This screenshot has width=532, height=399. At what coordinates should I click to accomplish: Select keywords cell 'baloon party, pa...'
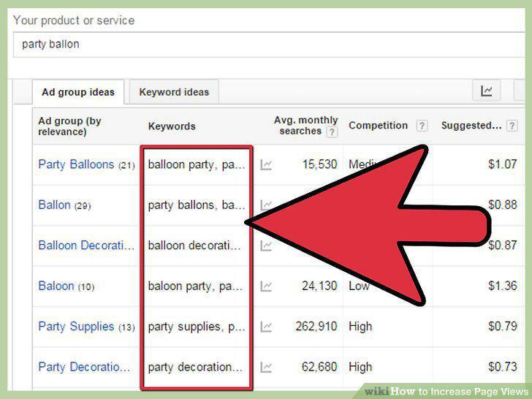[x=195, y=286]
